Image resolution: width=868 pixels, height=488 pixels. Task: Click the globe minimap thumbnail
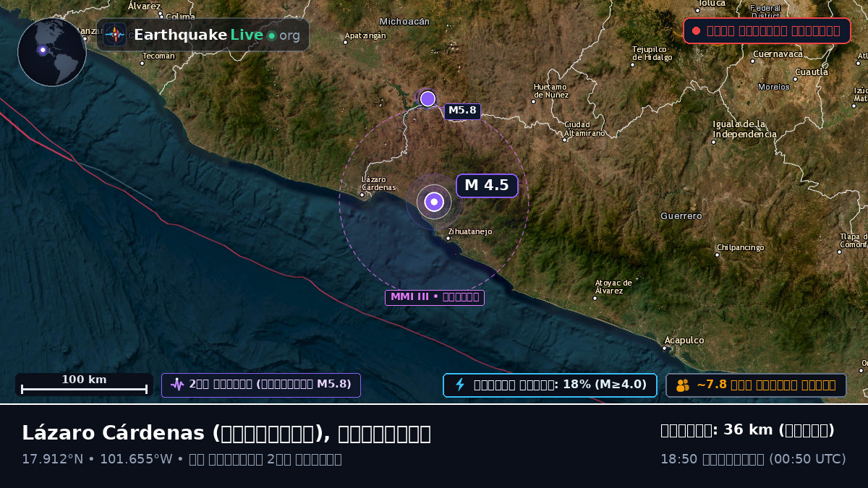52,52
